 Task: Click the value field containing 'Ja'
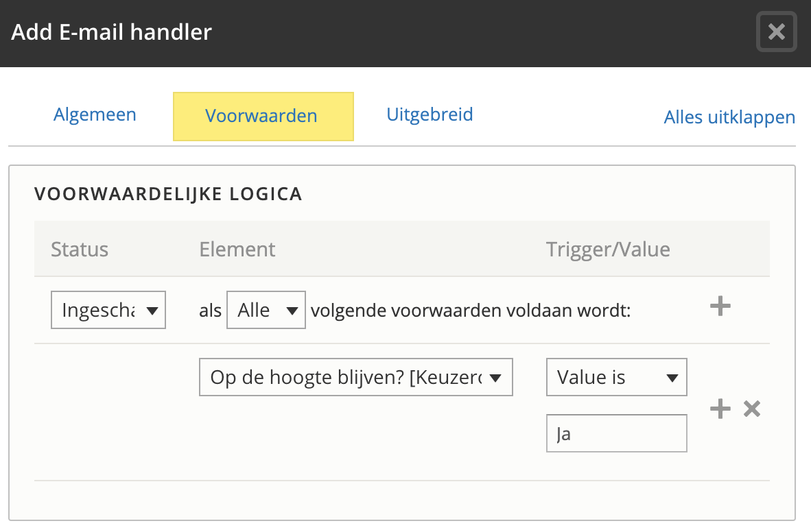[x=616, y=434]
